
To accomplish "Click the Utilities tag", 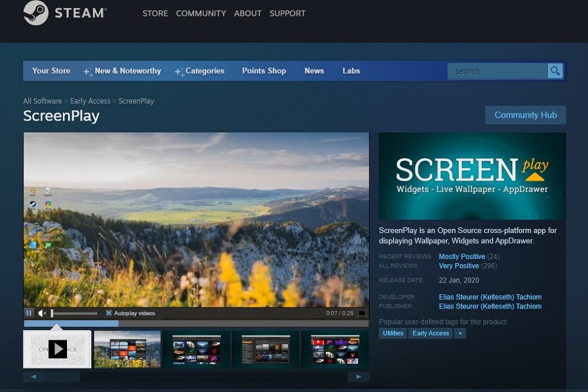I will pyautogui.click(x=393, y=333).
